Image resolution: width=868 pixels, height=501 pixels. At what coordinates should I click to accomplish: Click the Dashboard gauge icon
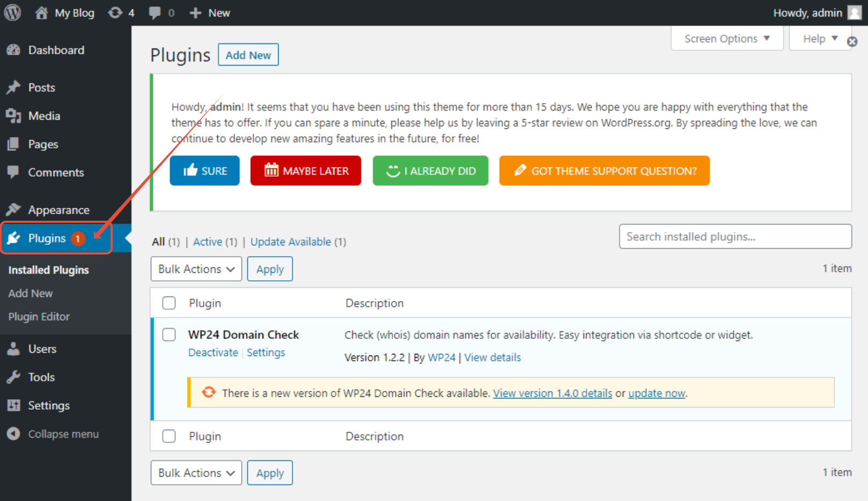click(13, 50)
